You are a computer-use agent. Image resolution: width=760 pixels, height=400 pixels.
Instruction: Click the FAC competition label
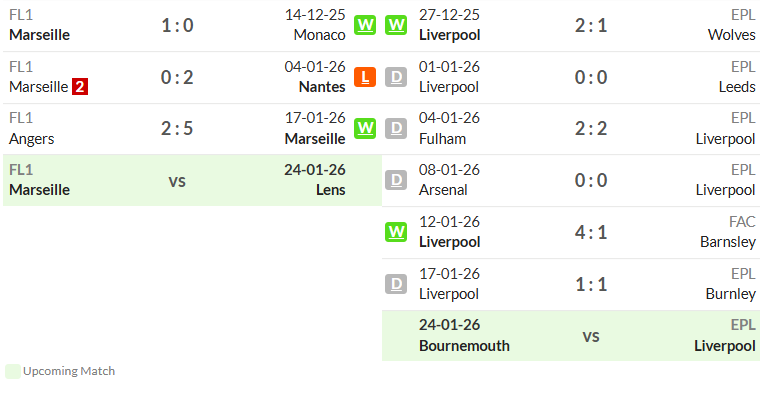point(742,222)
